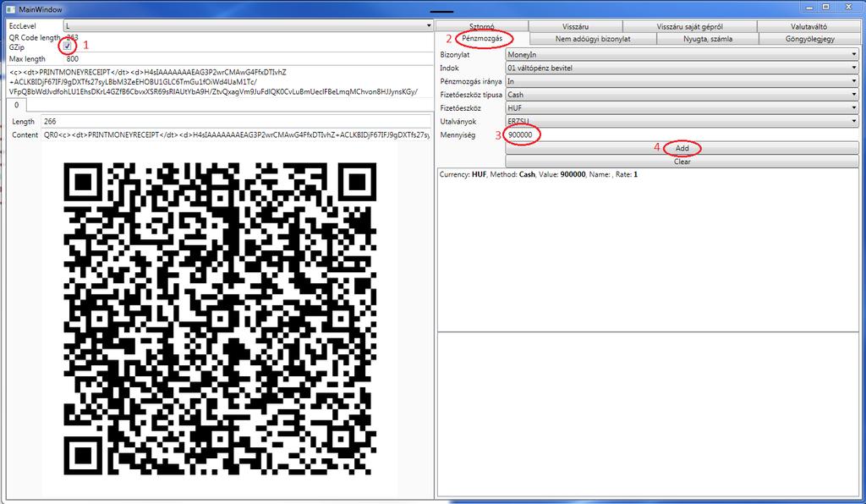
Task: Select the Pénzmozgás tab
Action: 482,39
